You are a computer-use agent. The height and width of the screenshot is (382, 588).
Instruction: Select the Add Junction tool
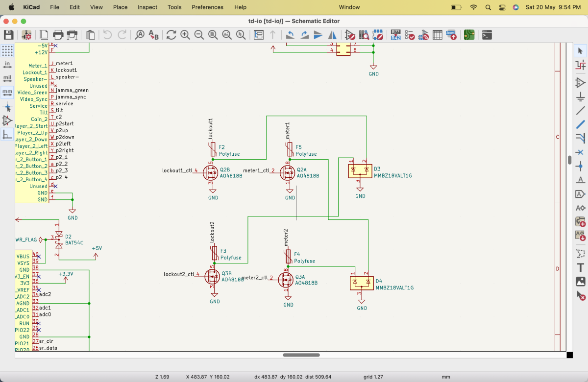pyautogui.click(x=581, y=166)
